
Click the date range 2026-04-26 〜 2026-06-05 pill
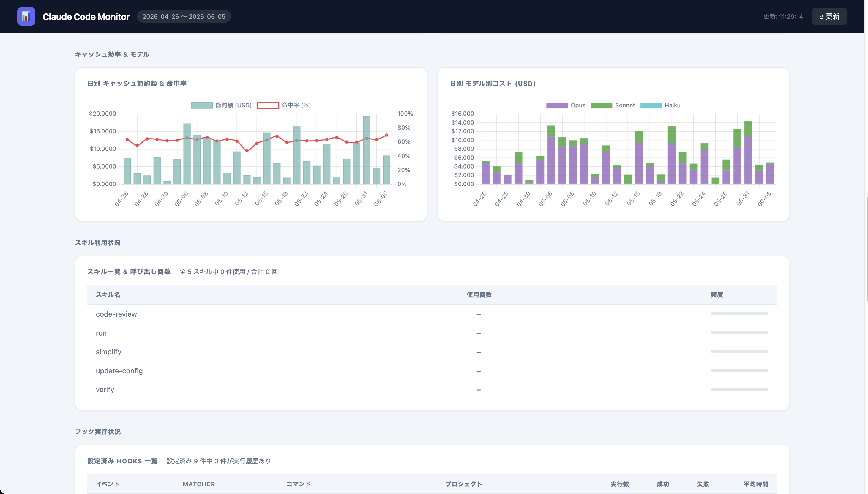point(184,16)
